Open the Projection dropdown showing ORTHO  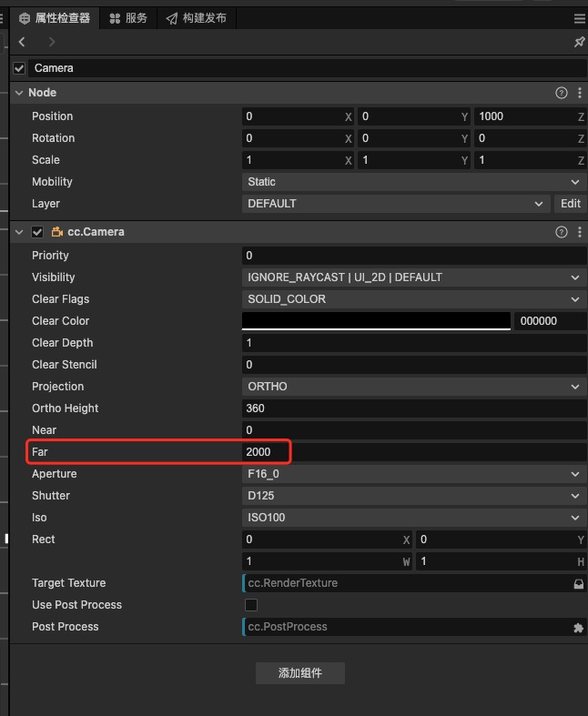click(x=414, y=387)
